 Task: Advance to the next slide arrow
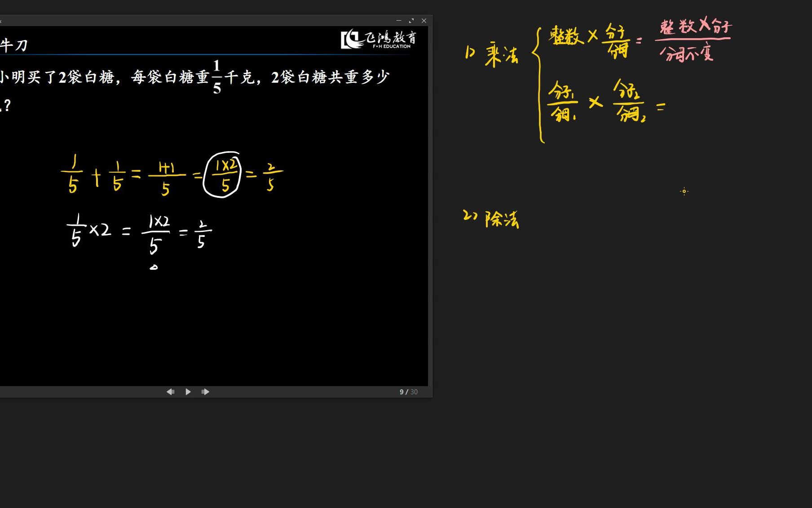pos(205,392)
